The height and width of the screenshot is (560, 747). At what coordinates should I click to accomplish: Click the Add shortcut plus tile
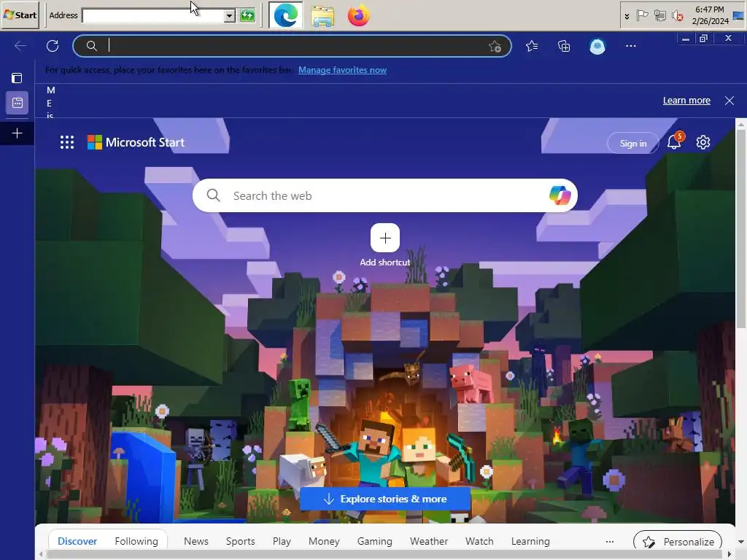(385, 238)
